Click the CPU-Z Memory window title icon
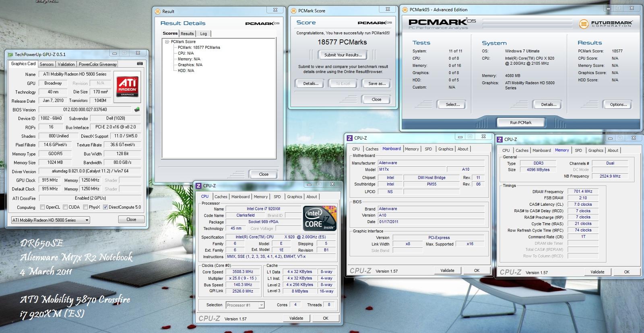The image size is (644, 333). (x=500, y=139)
